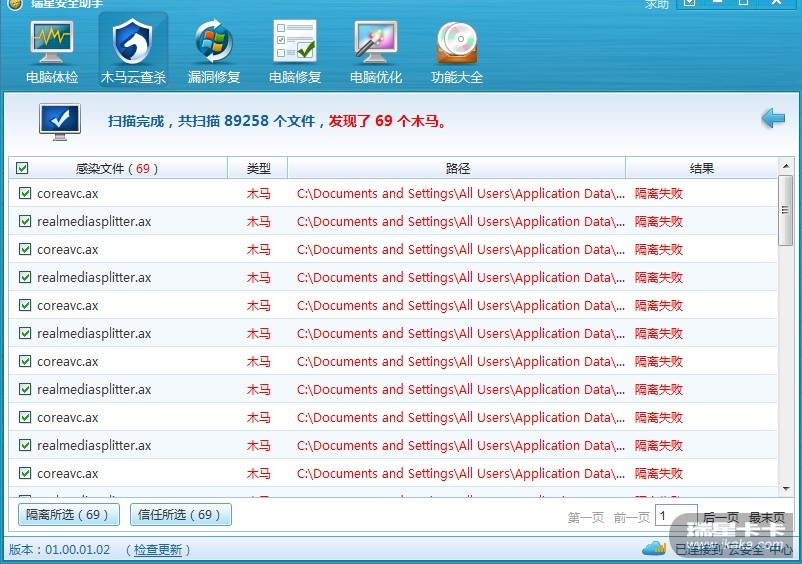Uncheck third coreavc.ax row checkbox
The width and height of the screenshot is (802, 564).
click(x=25, y=305)
